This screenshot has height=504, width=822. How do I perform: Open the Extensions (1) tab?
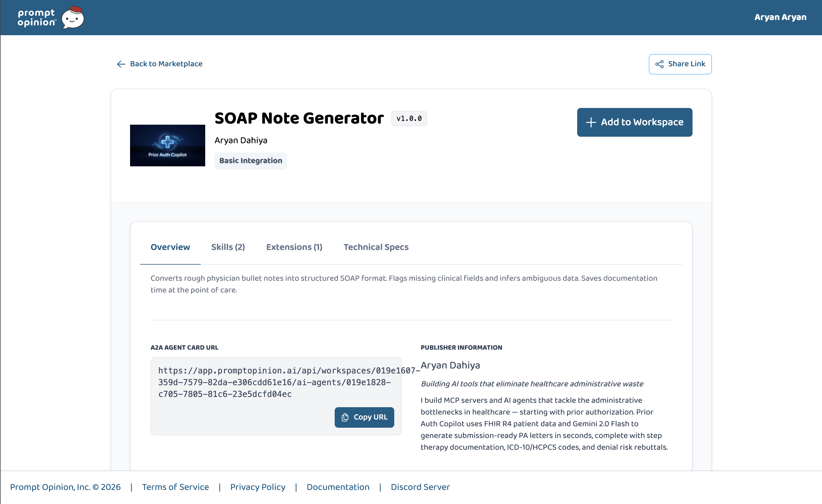pyautogui.click(x=294, y=247)
